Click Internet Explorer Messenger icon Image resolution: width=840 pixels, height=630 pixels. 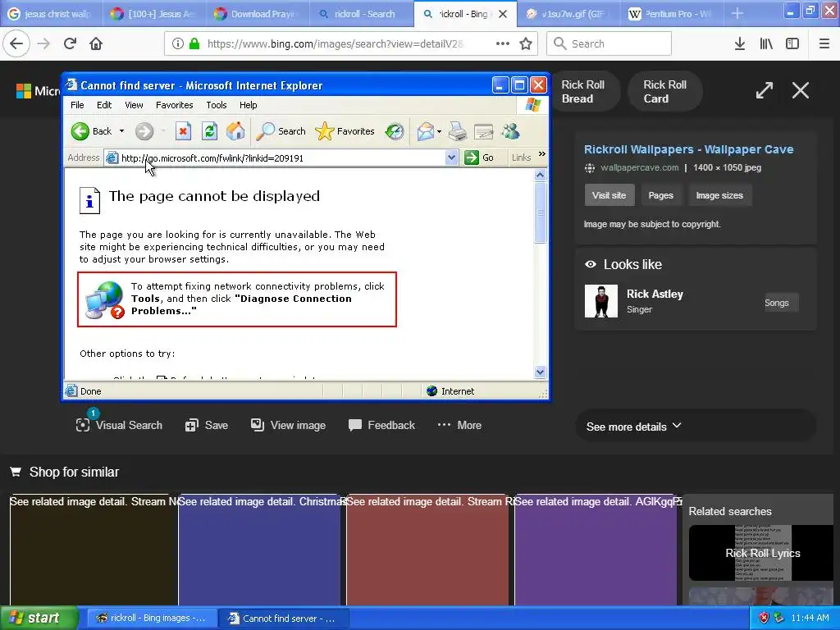510,131
